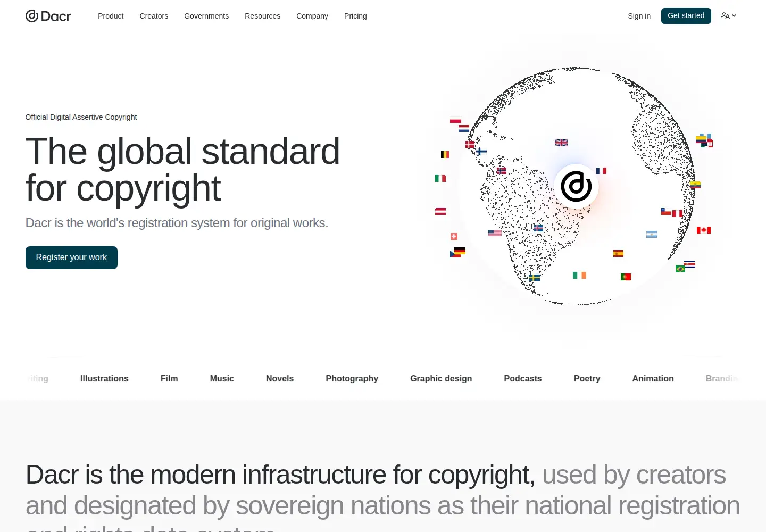Click the Sign in link
This screenshot has height=532, width=766.
[639, 16]
